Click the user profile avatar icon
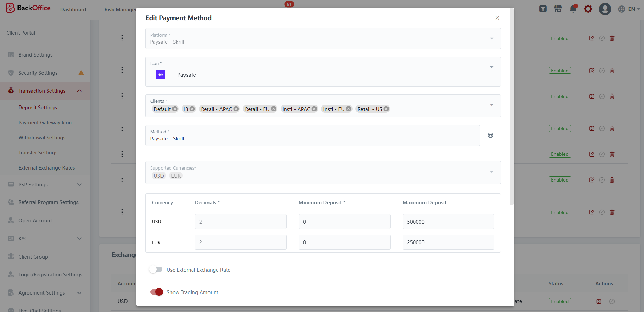 pos(605,9)
